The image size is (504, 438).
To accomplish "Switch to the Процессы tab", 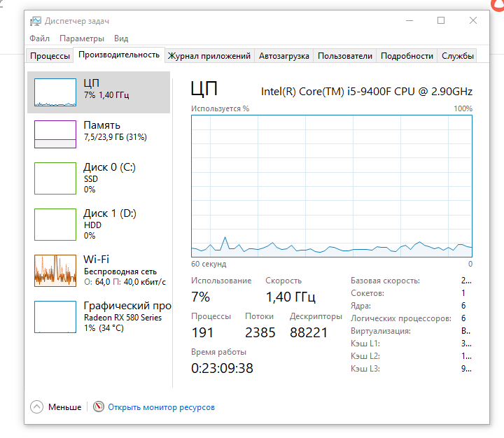I will tap(50, 56).
